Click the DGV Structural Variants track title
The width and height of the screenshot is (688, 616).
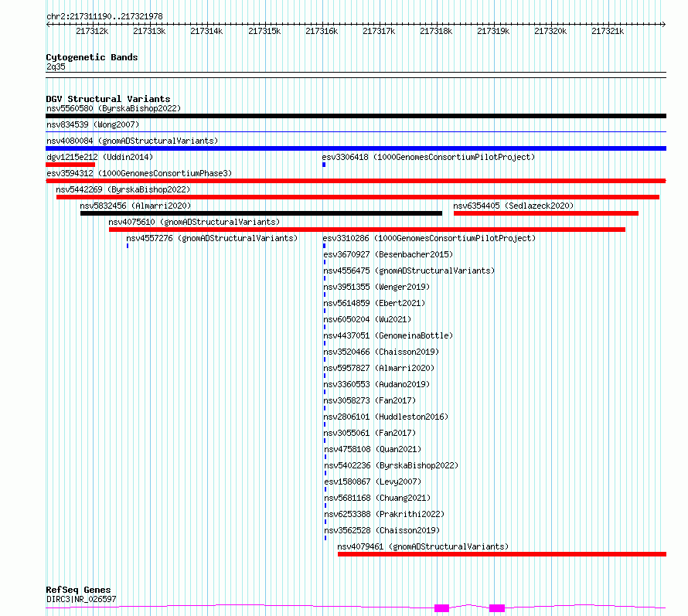pos(108,99)
